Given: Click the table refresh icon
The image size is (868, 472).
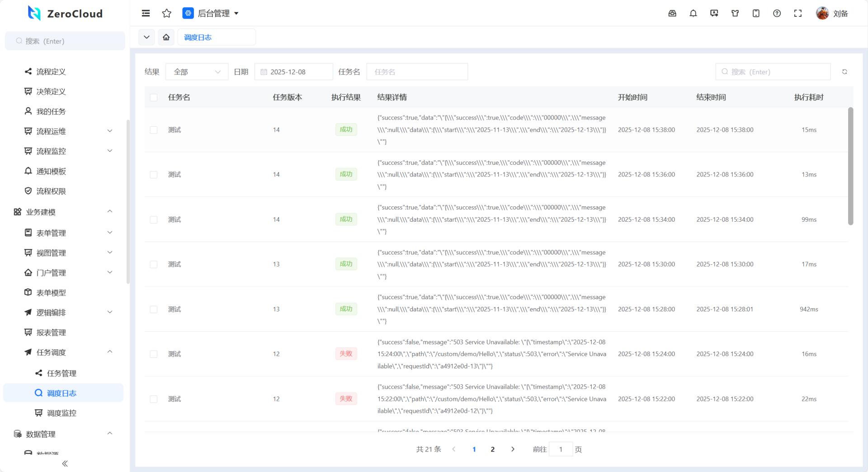Looking at the screenshot, I should coord(844,72).
